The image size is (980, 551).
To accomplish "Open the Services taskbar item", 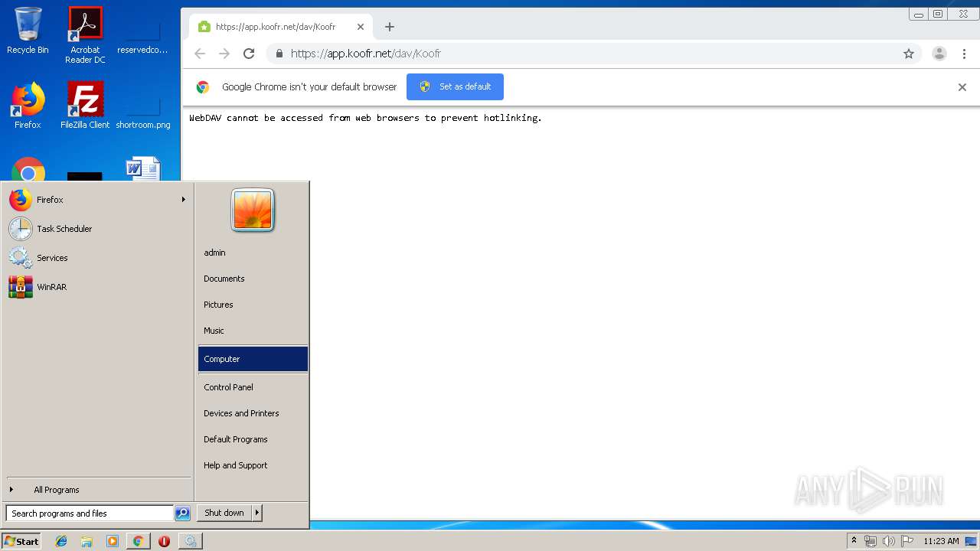I will 190,541.
